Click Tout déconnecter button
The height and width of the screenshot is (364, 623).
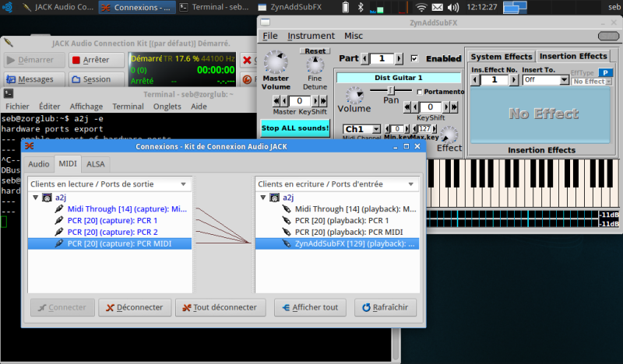tap(220, 308)
